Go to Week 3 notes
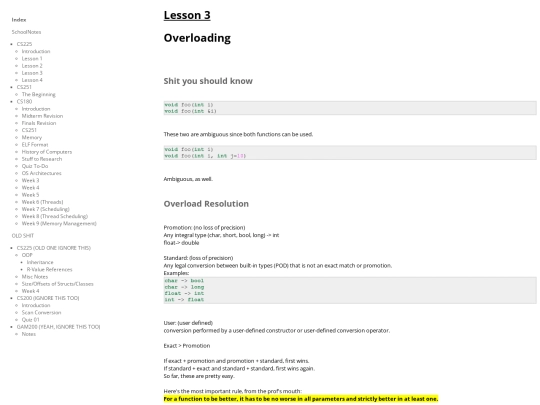This screenshot has height=405, width=540. point(30,180)
